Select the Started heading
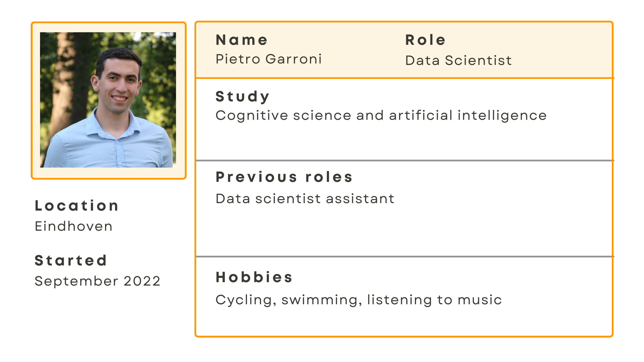The height and width of the screenshot is (362, 644). pos(71,261)
